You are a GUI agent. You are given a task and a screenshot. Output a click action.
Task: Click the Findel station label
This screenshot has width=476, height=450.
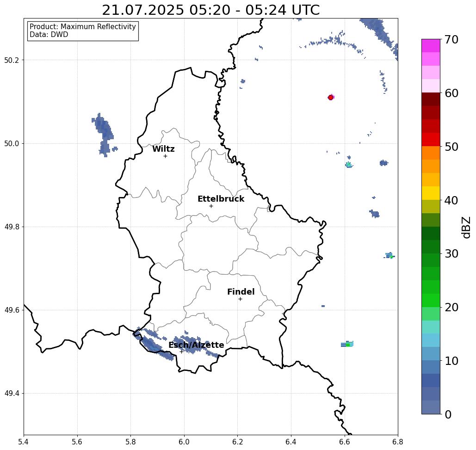[241, 292]
